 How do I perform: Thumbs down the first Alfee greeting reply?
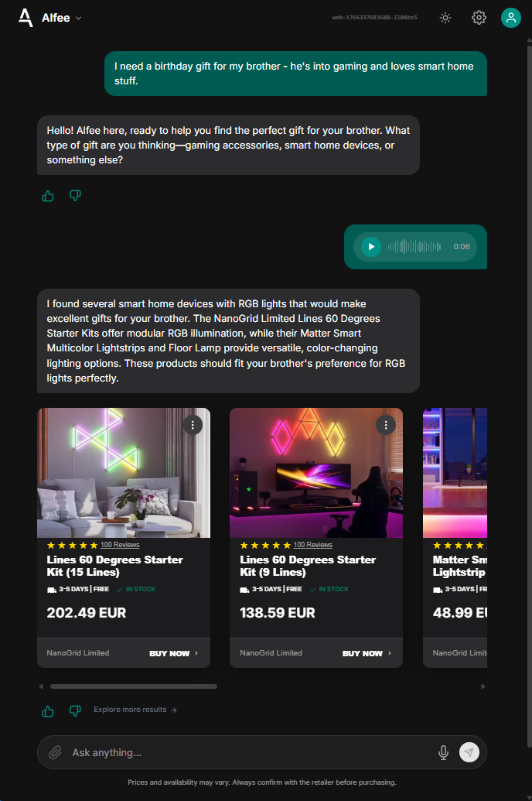click(x=75, y=196)
